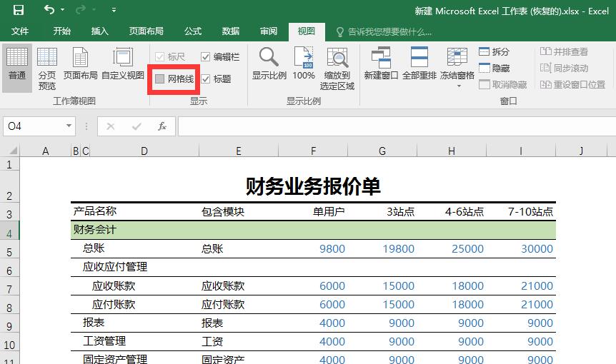Click 全部重排 to arrange windows

419,64
